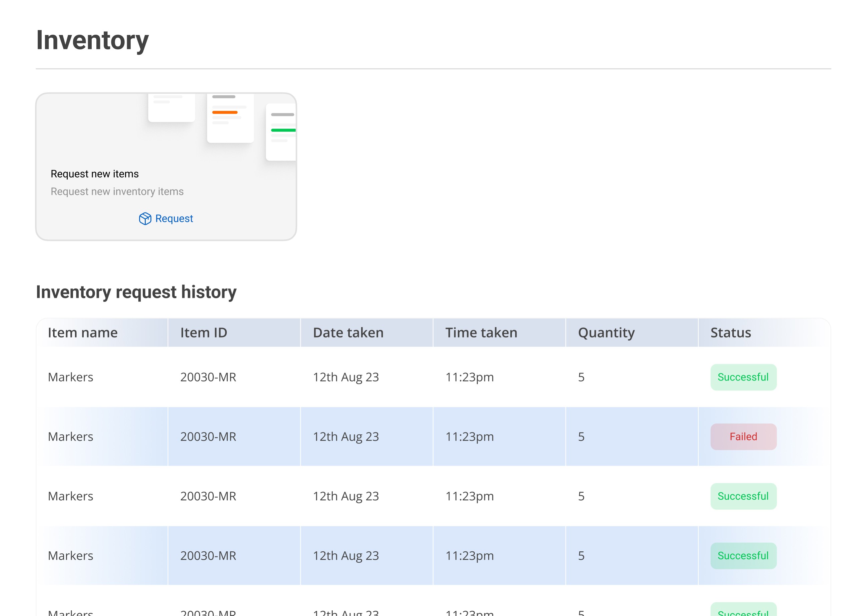Click item ID 20030-MR in the failed row
Image resolution: width=867 pixels, height=616 pixels.
[208, 436]
